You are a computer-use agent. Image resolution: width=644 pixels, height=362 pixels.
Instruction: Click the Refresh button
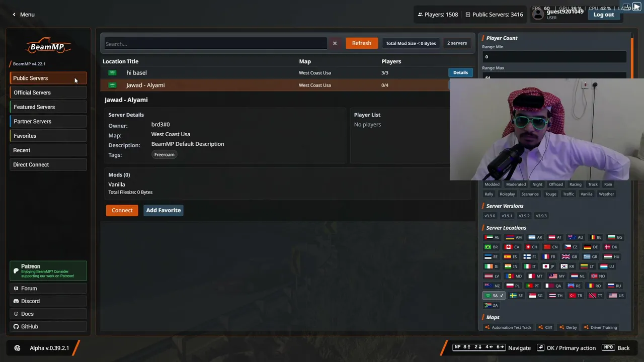pos(362,43)
